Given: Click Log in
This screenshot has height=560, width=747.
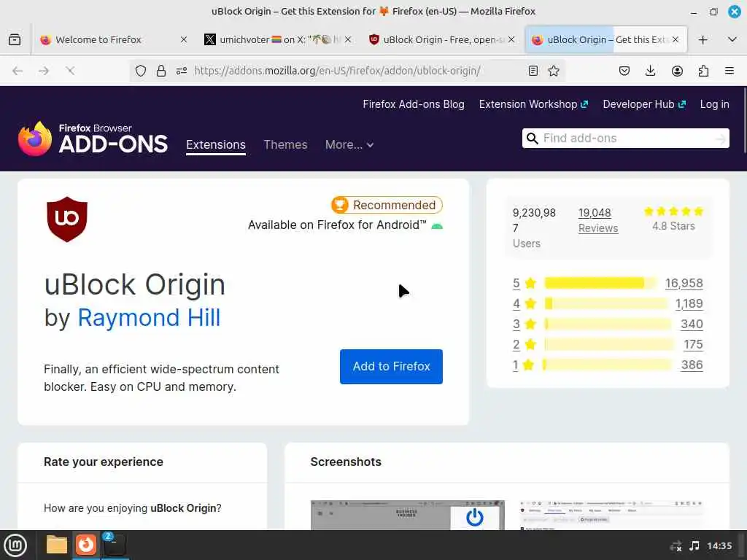Looking at the screenshot, I should 714,104.
